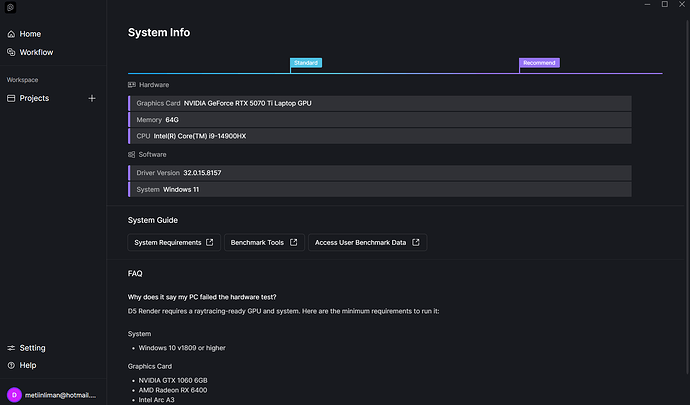The height and width of the screenshot is (405, 690).
Task: Go to the Home page
Action: (30, 34)
